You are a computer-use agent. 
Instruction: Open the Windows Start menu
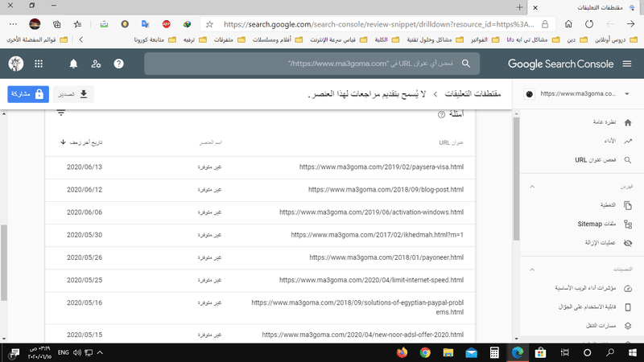click(x=633, y=352)
